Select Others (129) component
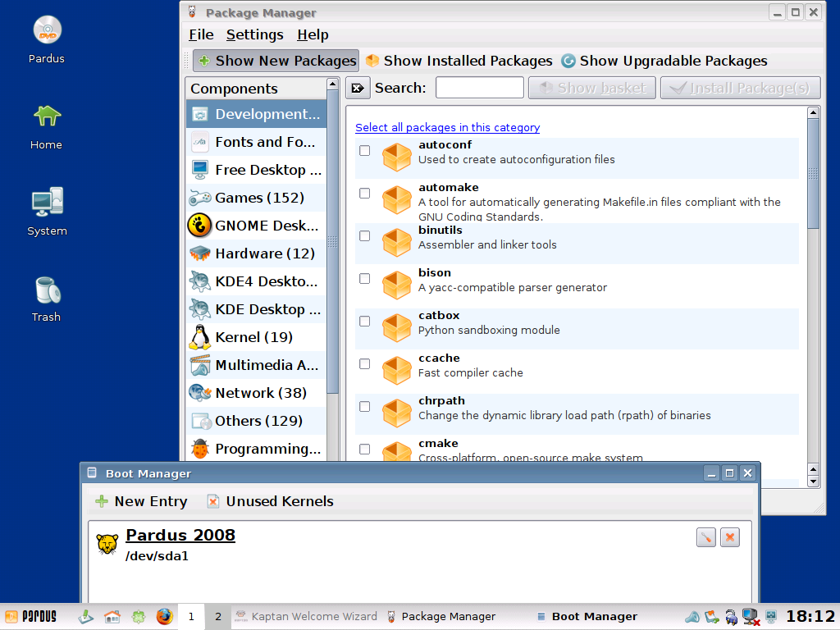The image size is (840, 630). [256, 421]
